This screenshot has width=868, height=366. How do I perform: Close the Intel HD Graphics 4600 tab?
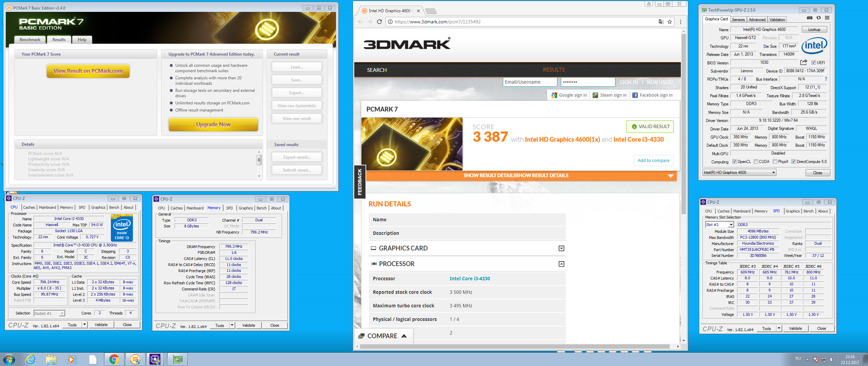click(x=418, y=11)
